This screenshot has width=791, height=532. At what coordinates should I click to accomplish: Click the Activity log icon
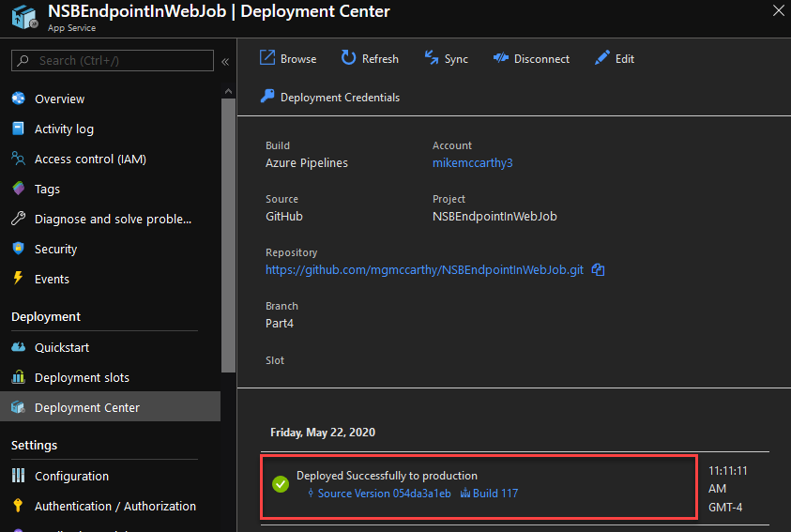(18, 129)
